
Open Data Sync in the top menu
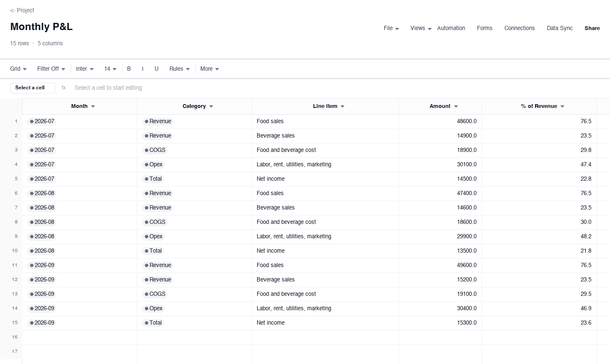[x=560, y=28]
